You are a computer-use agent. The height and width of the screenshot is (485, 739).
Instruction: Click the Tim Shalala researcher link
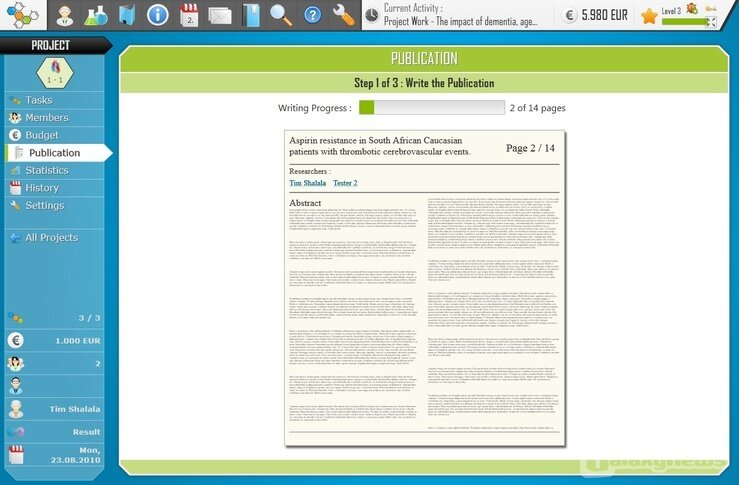point(307,183)
